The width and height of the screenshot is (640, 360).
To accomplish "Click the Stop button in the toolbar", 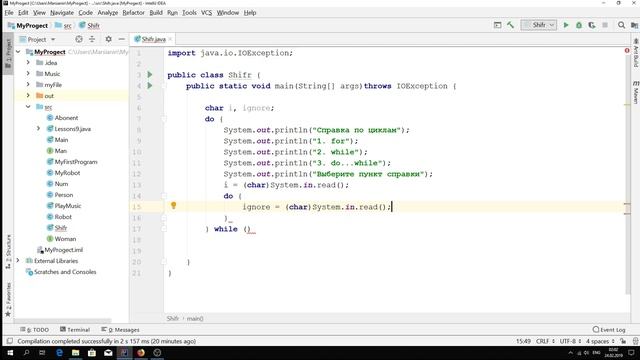I will point(605,25).
